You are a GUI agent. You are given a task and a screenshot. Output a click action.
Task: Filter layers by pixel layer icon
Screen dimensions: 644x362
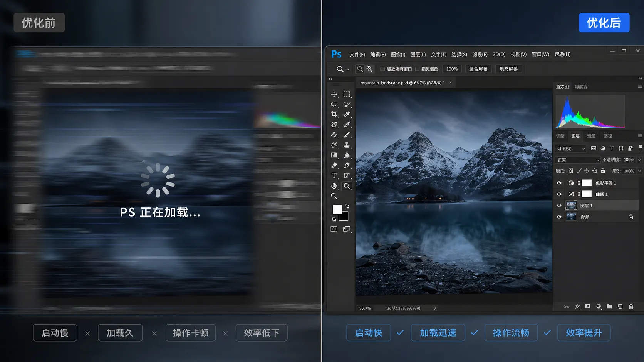(594, 148)
